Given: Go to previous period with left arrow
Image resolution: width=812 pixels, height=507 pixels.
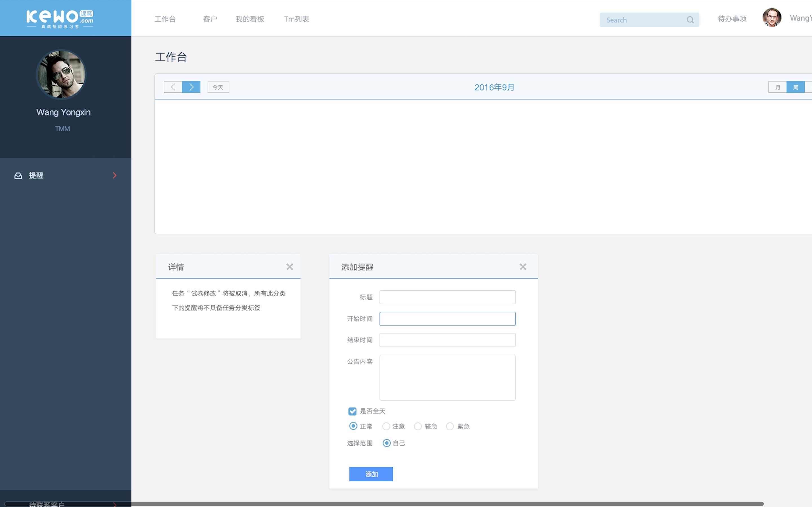Looking at the screenshot, I should [173, 87].
